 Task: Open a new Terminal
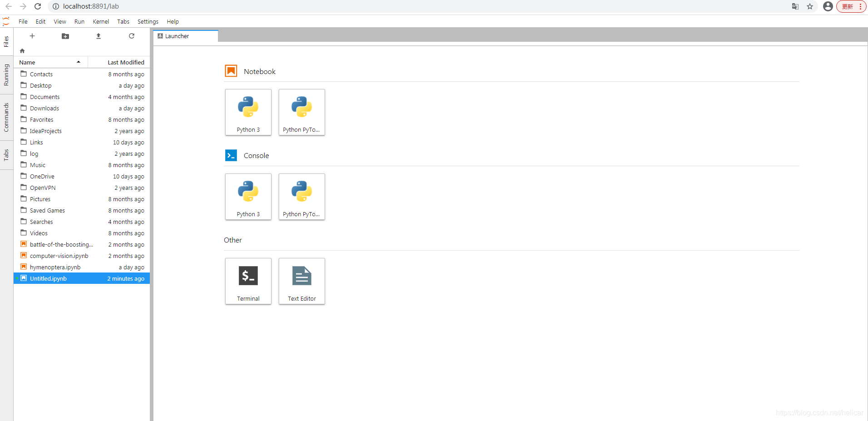[x=248, y=281]
